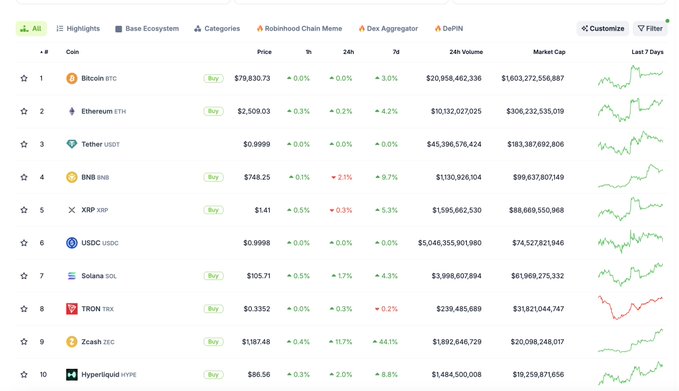Click the Solana coin logo

point(71,276)
